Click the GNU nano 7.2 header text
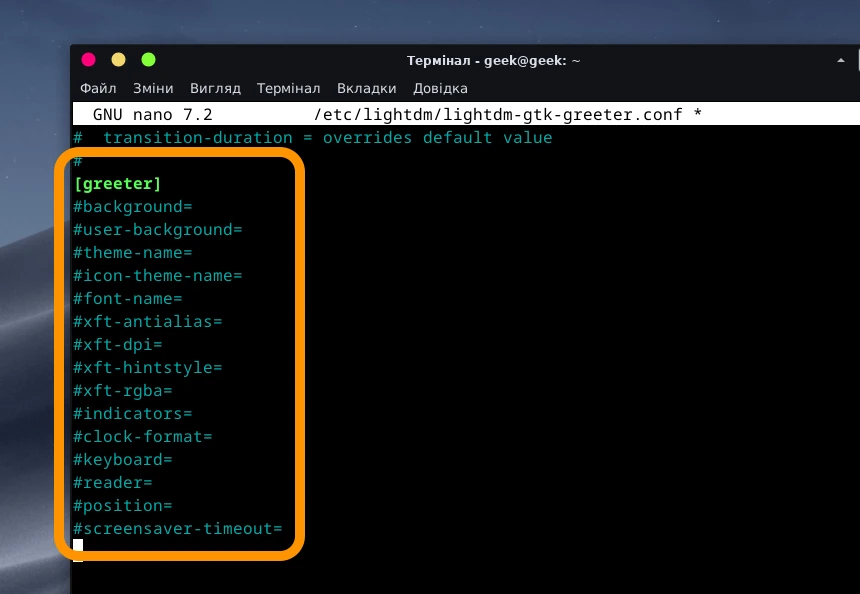The image size is (860, 594). (x=152, y=115)
